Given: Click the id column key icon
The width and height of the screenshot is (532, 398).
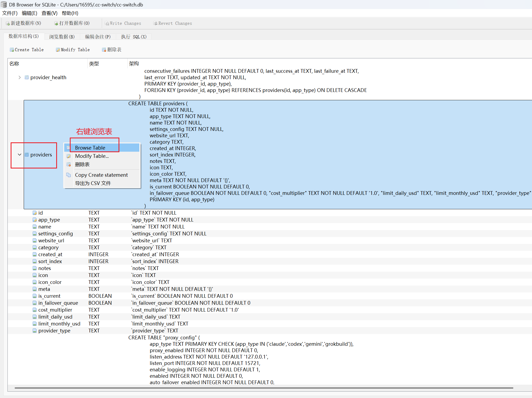Looking at the screenshot, I should (35, 213).
